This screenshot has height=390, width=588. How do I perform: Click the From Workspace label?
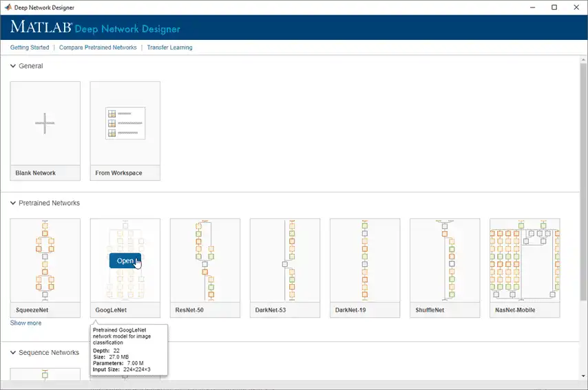pyautogui.click(x=118, y=173)
